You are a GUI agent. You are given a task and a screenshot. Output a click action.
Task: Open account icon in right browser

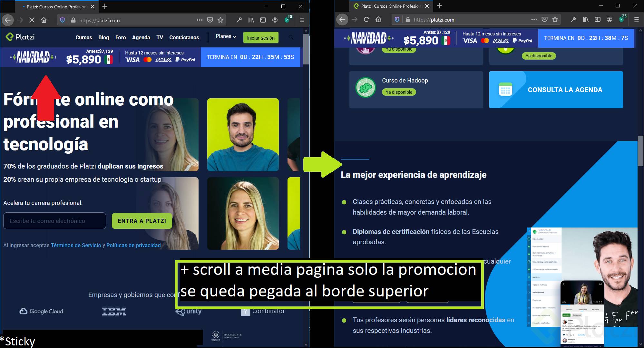610,19
